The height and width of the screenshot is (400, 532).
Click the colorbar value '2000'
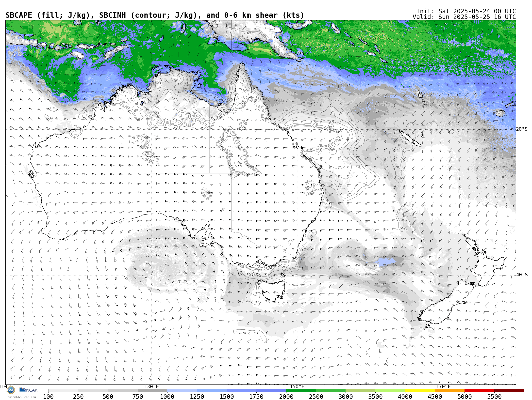[x=286, y=397]
